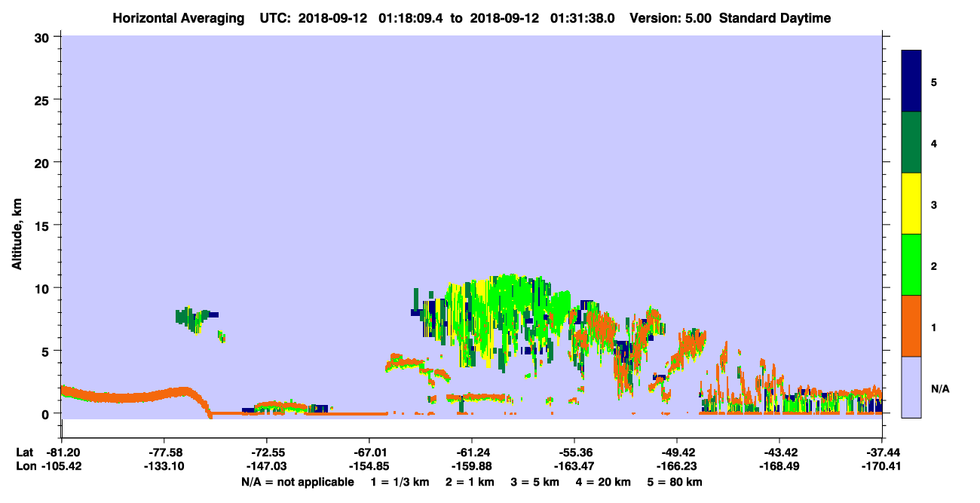Click the 'Lon' axis row label
This screenshot has width=980, height=503.
[26, 467]
